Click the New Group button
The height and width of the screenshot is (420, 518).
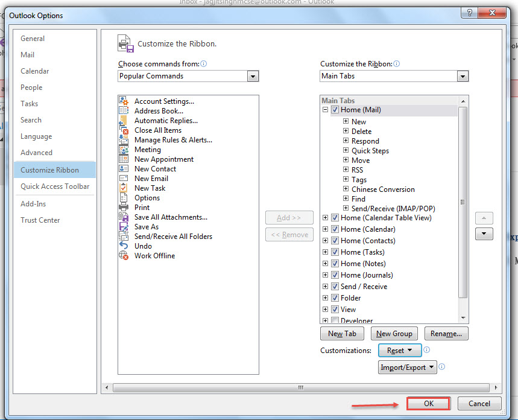coord(394,334)
